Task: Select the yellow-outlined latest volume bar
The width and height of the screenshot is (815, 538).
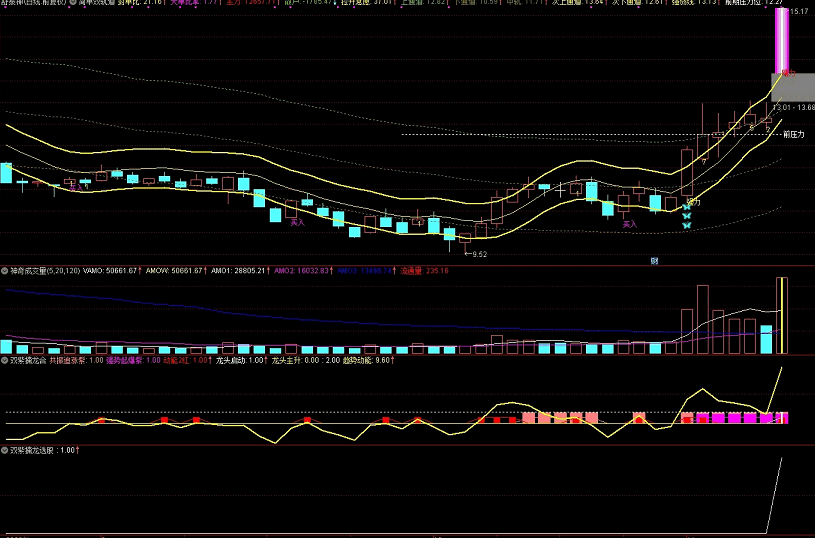Action: [782, 316]
